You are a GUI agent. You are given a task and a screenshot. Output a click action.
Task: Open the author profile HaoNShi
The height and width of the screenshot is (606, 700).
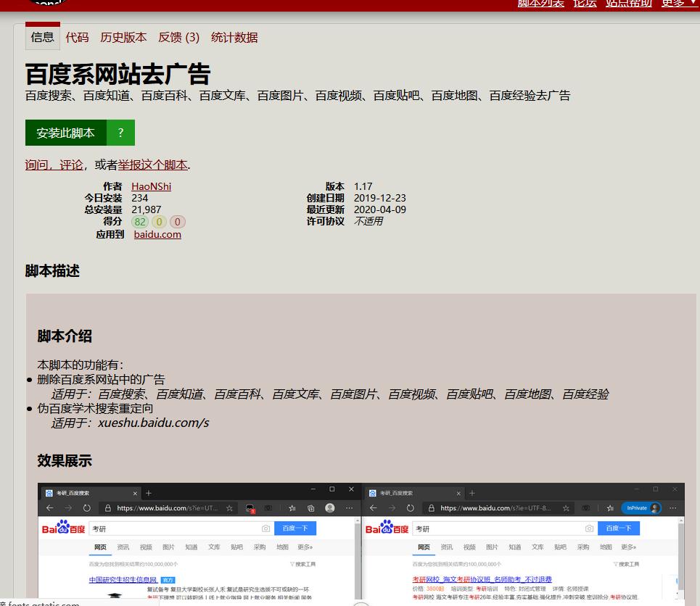coord(150,186)
